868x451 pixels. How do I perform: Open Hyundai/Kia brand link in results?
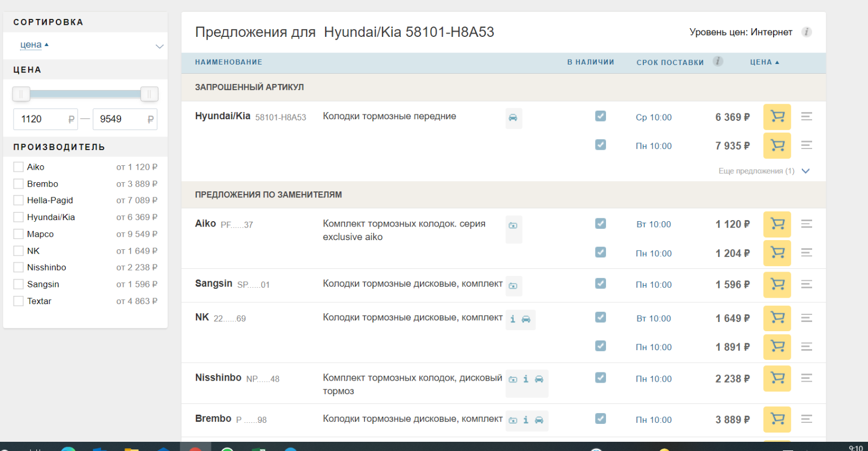(222, 116)
